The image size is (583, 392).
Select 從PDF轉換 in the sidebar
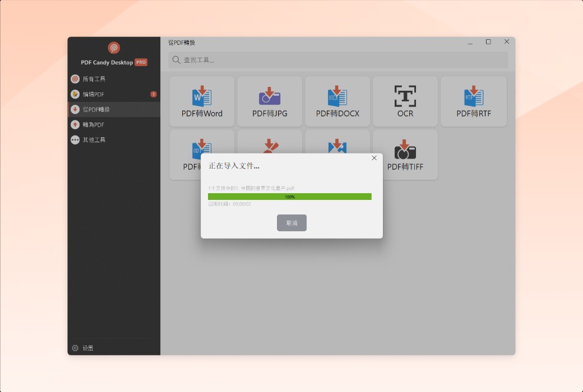coord(96,110)
